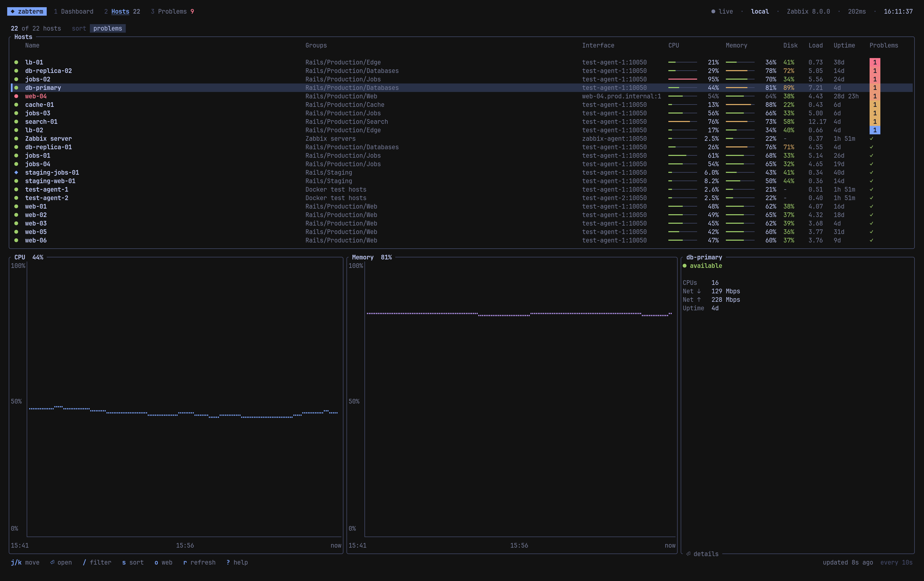
Task: Click the memory usage bar for cache-01
Action: (x=740, y=105)
